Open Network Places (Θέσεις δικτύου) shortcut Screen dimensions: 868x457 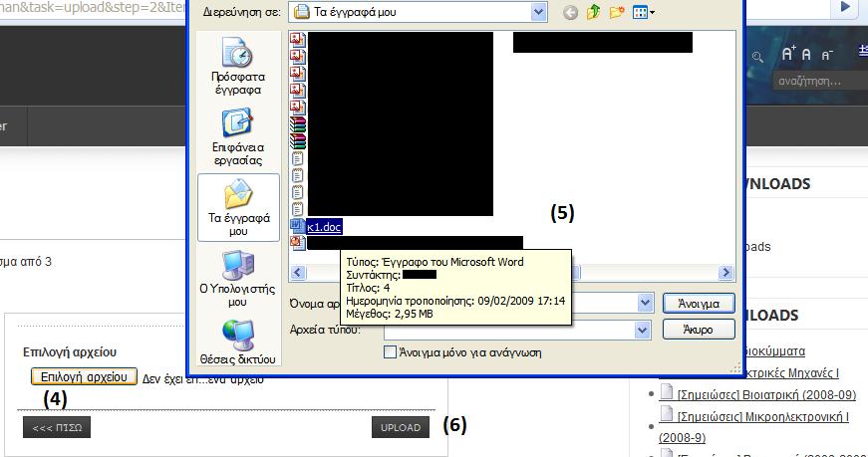[x=237, y=341]
